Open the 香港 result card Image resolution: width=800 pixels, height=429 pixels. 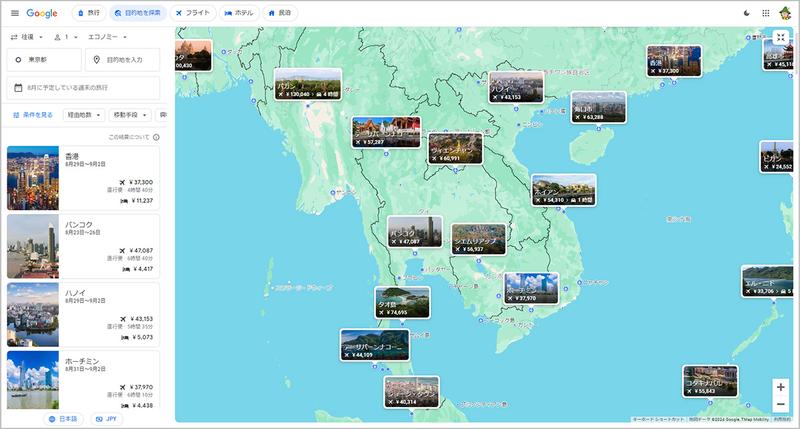83,178
